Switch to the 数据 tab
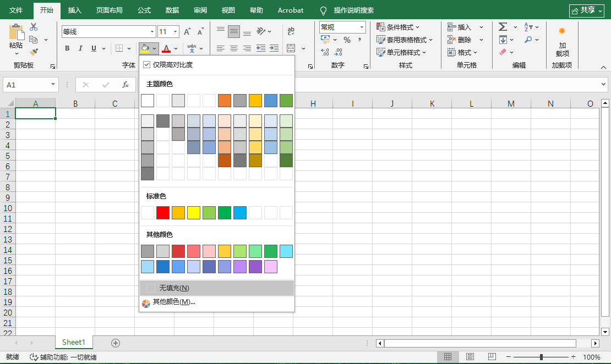611x364 pixels. click(x=172, y=10)
